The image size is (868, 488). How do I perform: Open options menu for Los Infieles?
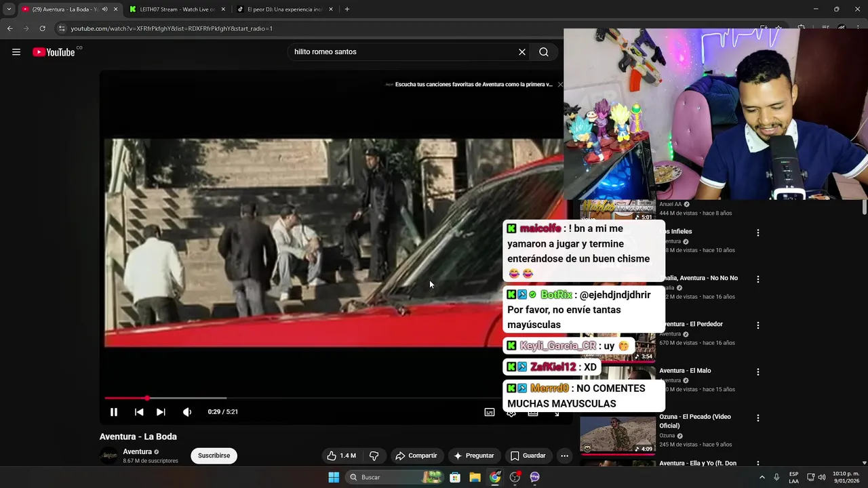[x=757, y=232]
